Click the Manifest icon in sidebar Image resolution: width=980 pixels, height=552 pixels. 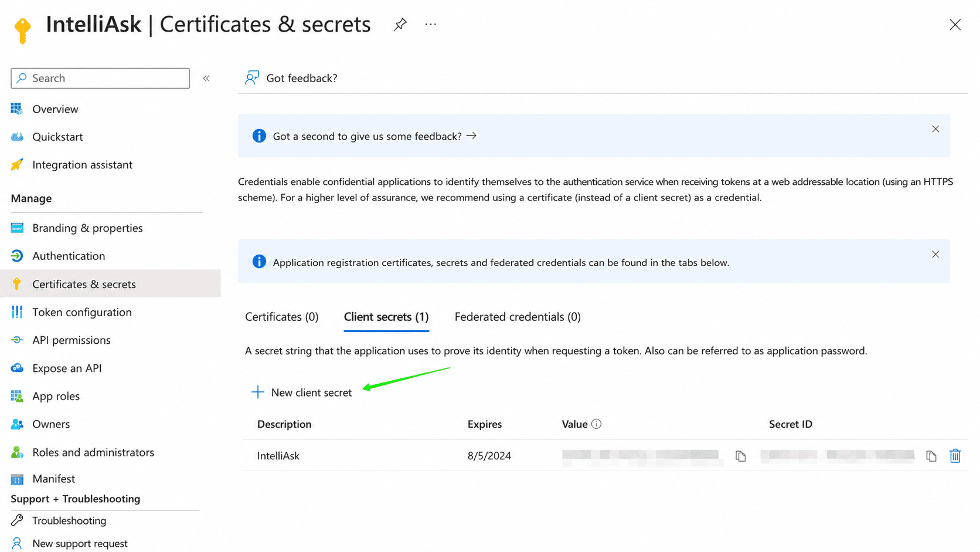point(17,479)
